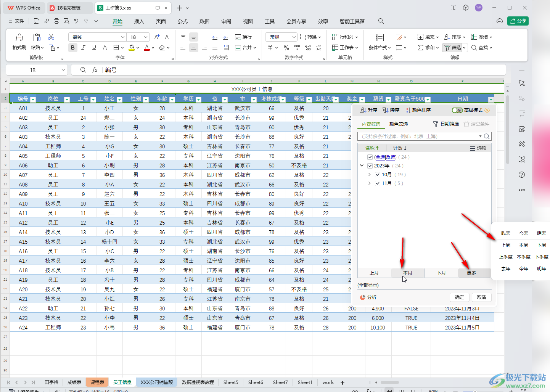
Task: Open the font size dropdown
Action: [146, 37]
